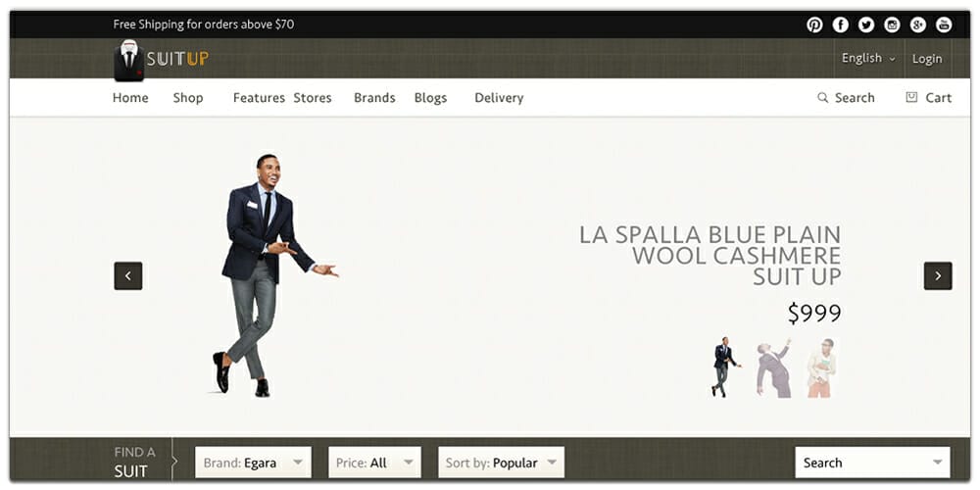Open the Pinterest social icon
980x490 pixels.
pos(814,24)
